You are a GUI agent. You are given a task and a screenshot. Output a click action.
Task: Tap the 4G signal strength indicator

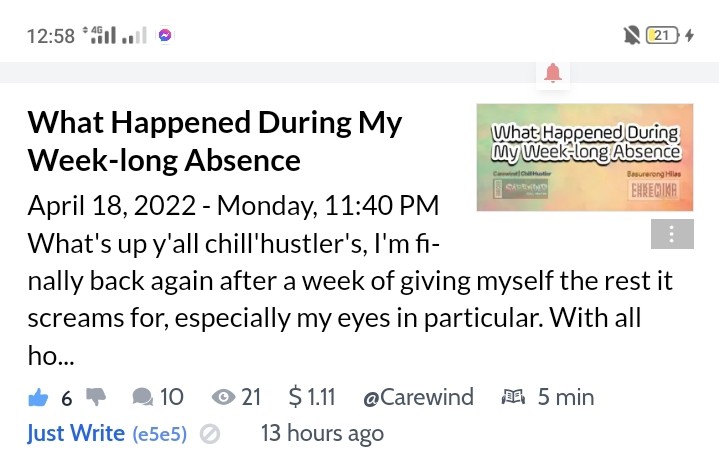[100, 35]
